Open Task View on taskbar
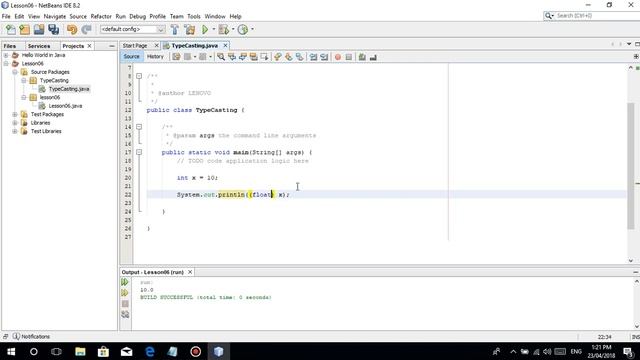 pos(56,351)
